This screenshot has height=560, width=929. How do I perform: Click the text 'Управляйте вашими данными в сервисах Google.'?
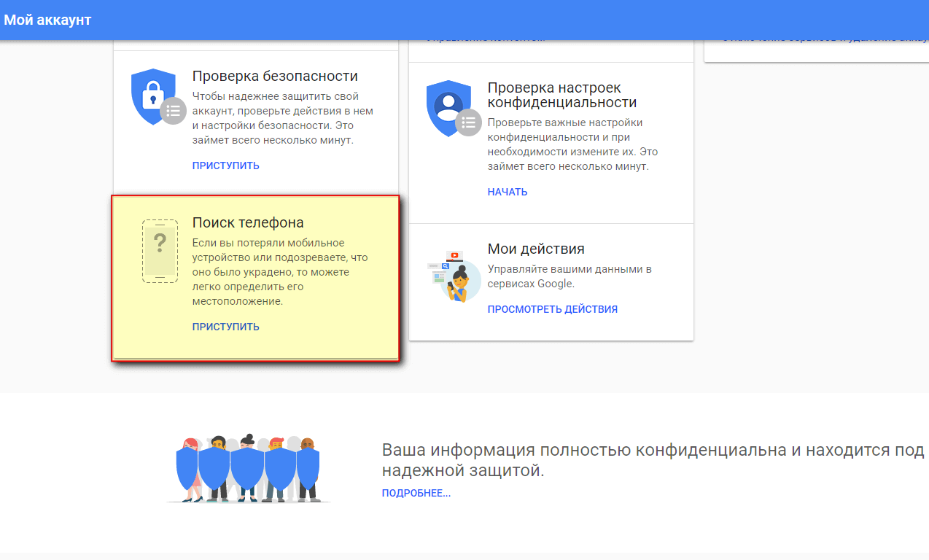(x=570, y=276)
